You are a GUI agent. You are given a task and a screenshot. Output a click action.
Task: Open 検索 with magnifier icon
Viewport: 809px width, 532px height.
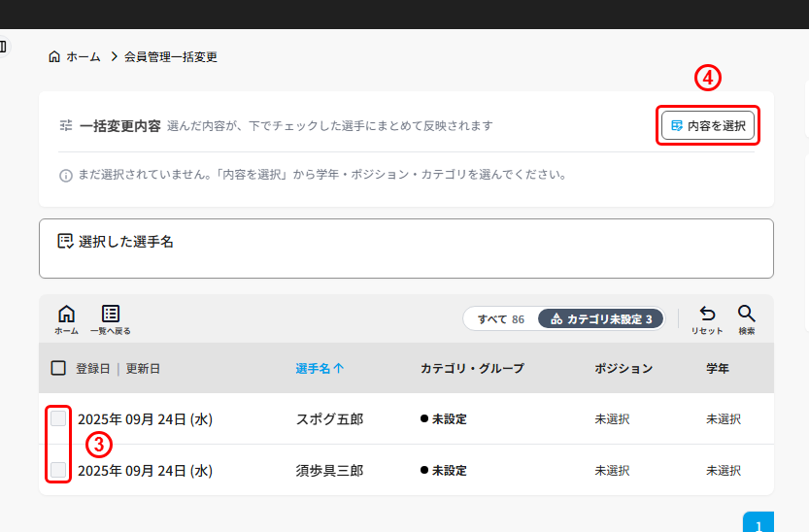tap(747, 319)
